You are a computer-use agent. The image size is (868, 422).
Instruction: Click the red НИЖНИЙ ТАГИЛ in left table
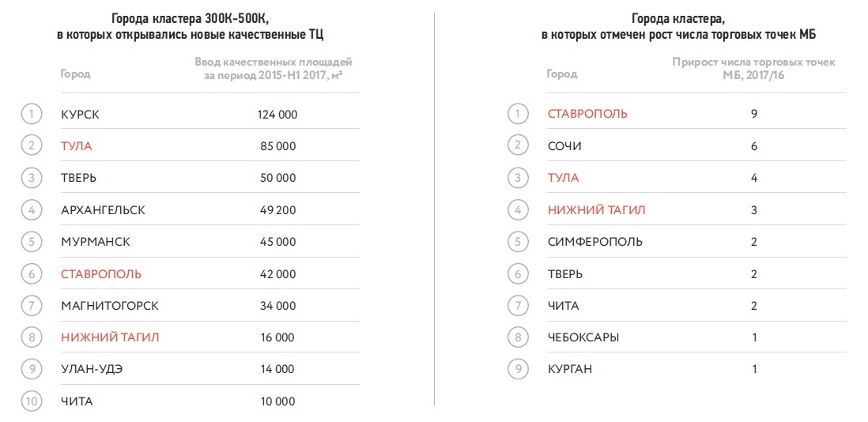click(x=110, y=337)
